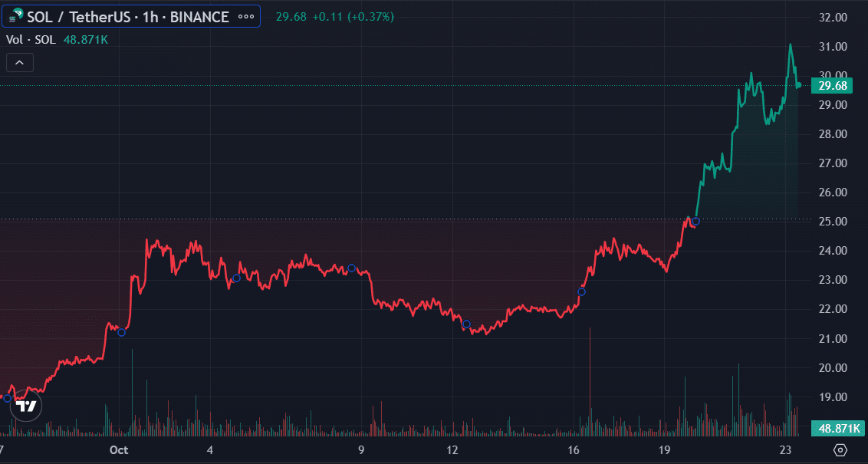
Task: Click the current price label 29.68
Action: [x=832, y=86]
